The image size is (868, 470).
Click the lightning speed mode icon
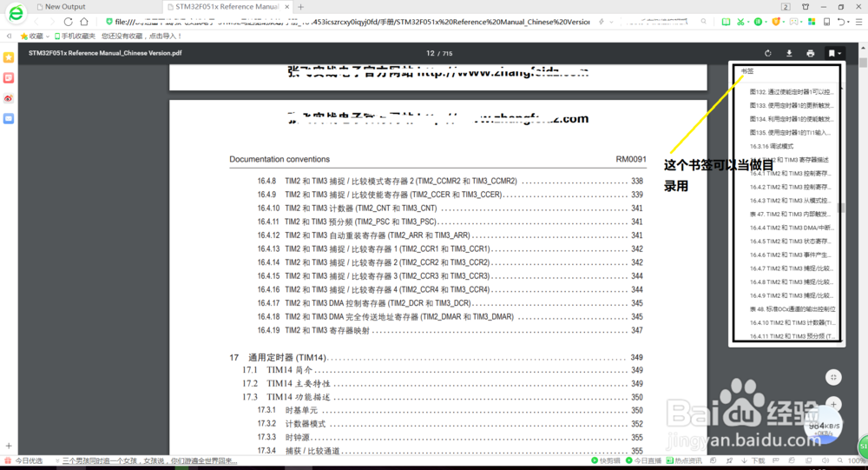point(602,22)
